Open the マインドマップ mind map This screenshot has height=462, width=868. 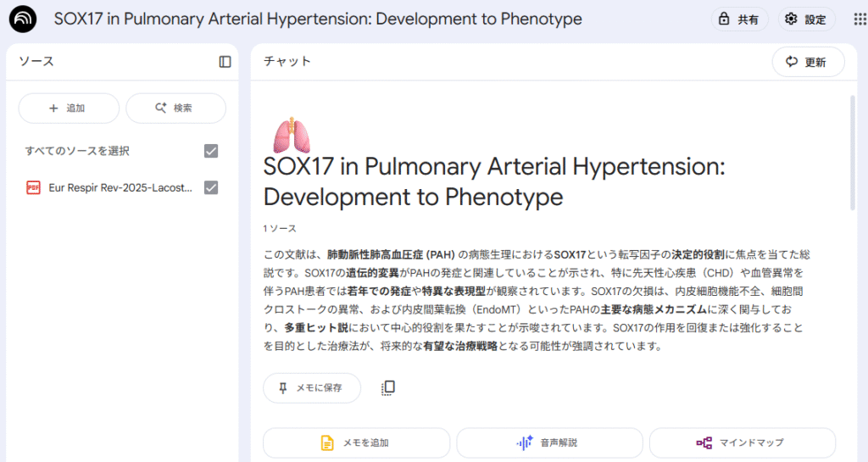tap(742, 443)
